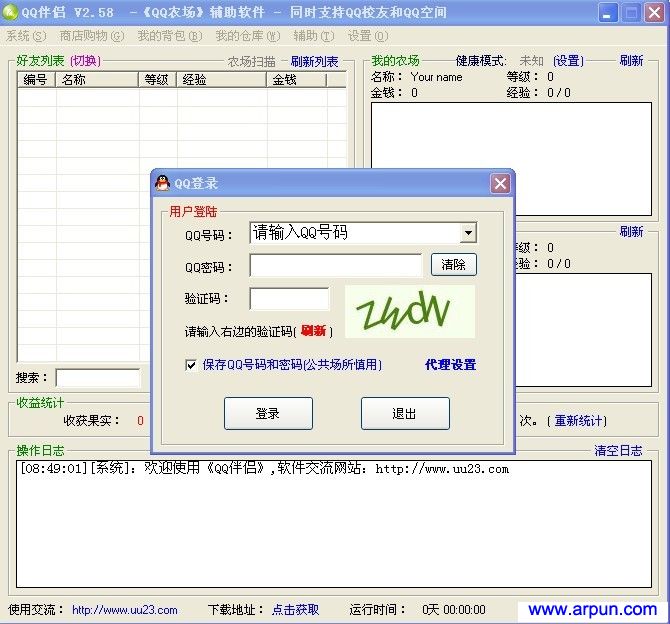Image resolution: width=670 pixels, height=624 pixels.
Task: Expand the QQ号码 dropdown arrow
Action: point(468,233)
